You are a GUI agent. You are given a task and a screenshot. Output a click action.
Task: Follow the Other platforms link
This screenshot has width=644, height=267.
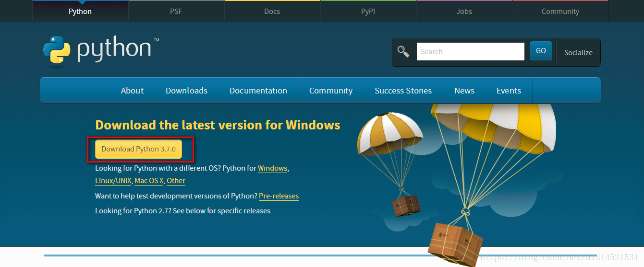(x=176, y=181)
